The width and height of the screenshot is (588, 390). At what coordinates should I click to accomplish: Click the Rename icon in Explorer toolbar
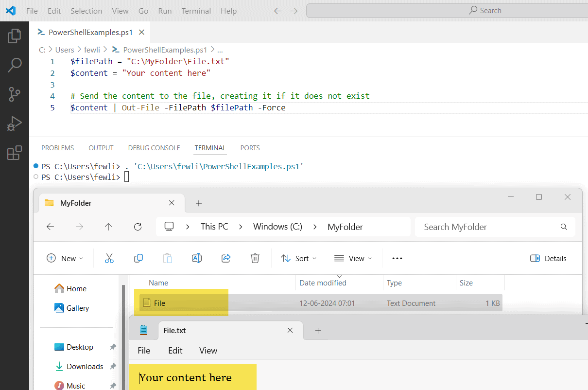tap(196, 258)
